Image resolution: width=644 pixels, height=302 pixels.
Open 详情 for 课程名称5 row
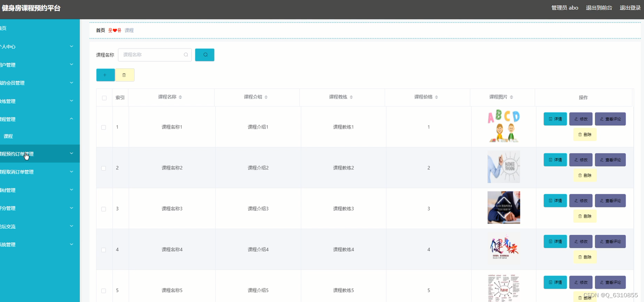click(x=555, y=282)
